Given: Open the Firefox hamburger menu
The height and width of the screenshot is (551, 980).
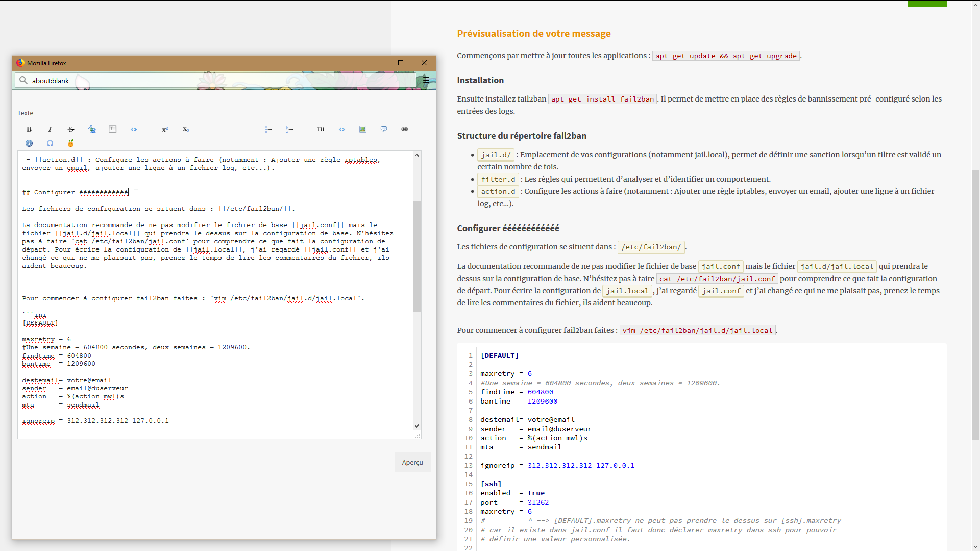Looking at the screenshot, I should (426, 80).
